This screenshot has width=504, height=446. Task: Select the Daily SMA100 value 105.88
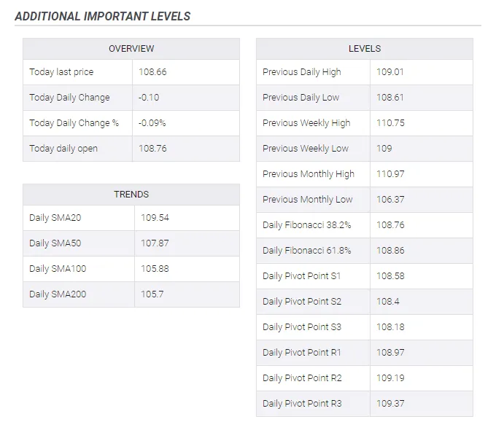tap(155, 269)
